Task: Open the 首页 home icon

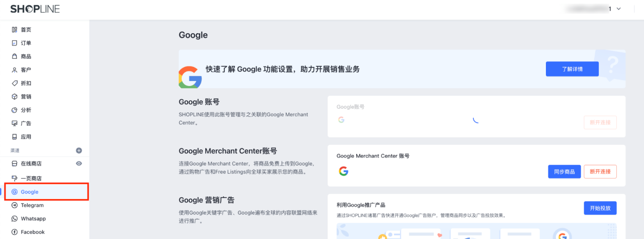Action: point(15,30)
